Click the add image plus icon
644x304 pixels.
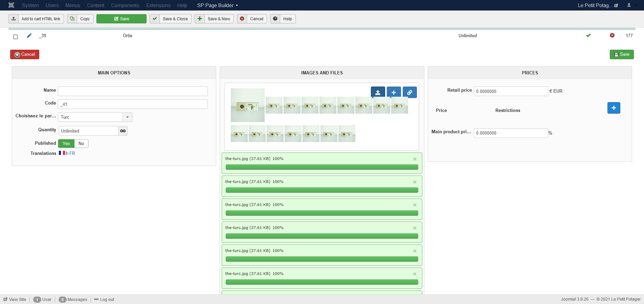(x=394, y=92)
